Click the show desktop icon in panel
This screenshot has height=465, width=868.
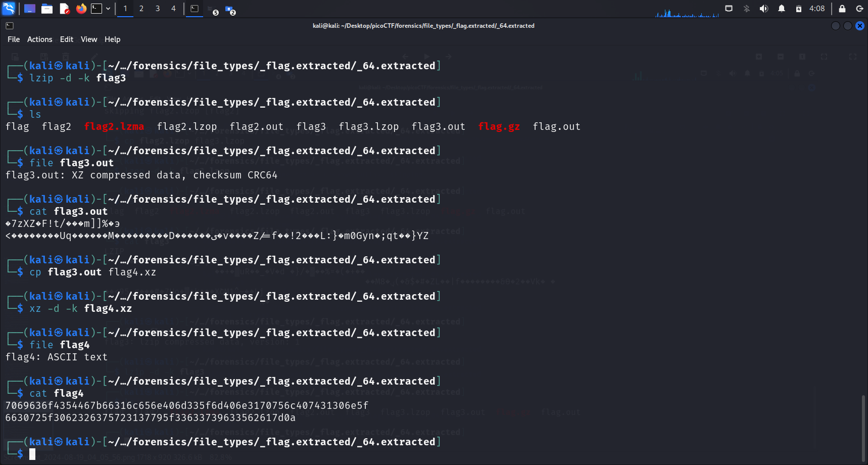(30, 9)
